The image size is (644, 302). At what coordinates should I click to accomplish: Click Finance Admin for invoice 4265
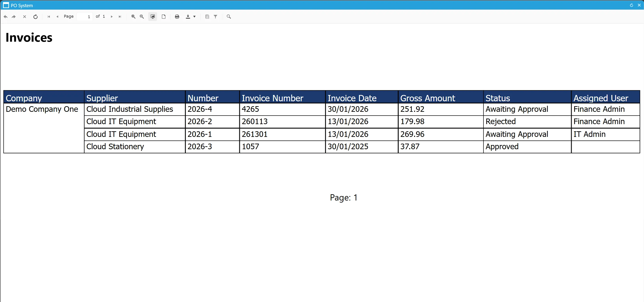coord(605,109)
